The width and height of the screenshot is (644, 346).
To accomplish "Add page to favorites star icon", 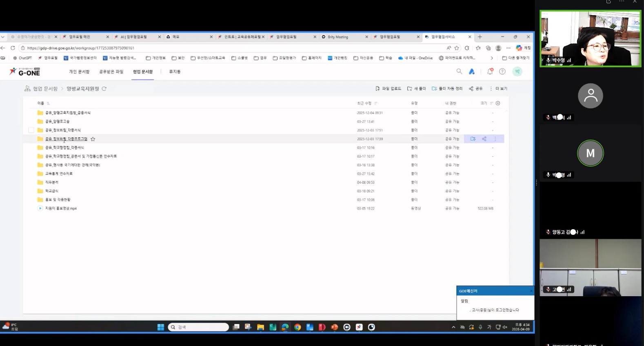I will [457, 48].
